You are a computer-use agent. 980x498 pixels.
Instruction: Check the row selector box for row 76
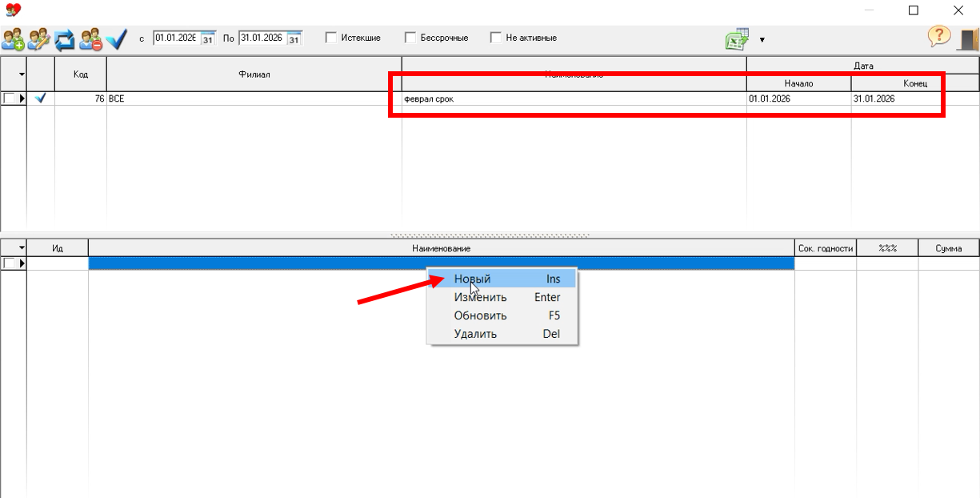click(x=9, y=98)
